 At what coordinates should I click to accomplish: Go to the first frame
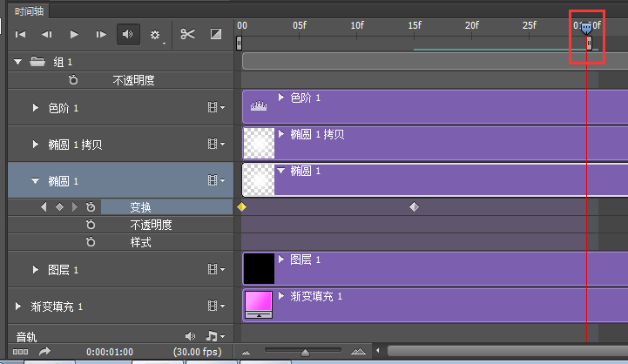[20, 34]
